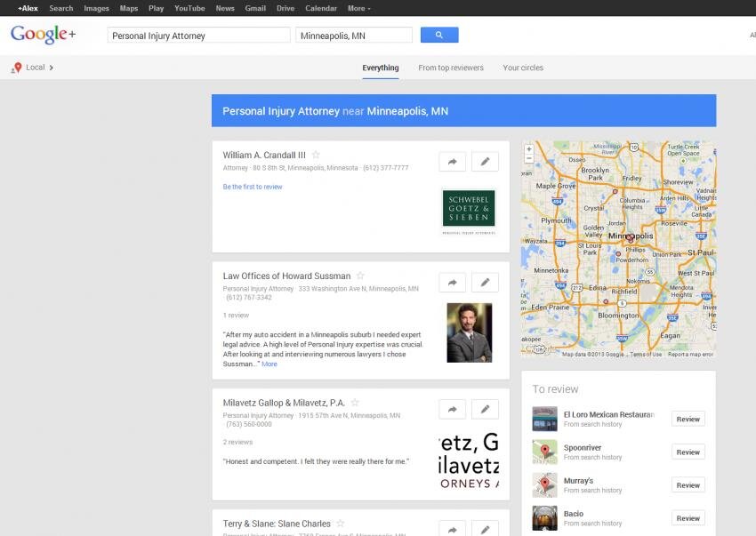Click El Loro Mexican Restaurant thumbnail
756x536 pixels.
point(545,419)
